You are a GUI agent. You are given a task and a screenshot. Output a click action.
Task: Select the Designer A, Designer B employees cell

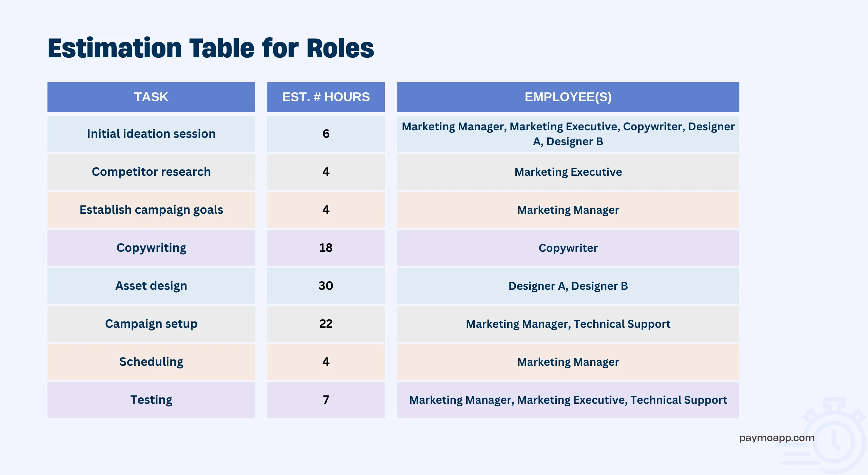click(568, 286)
